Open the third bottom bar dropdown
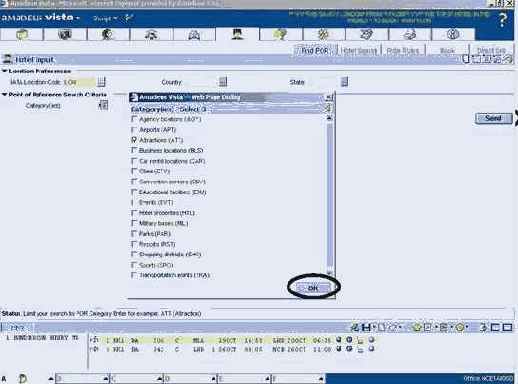 (x=160, y=379)
